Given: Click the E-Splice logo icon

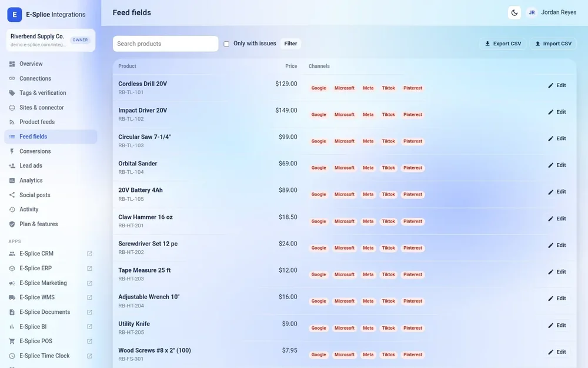Looking at the screenshot, I should click(15, 15).
